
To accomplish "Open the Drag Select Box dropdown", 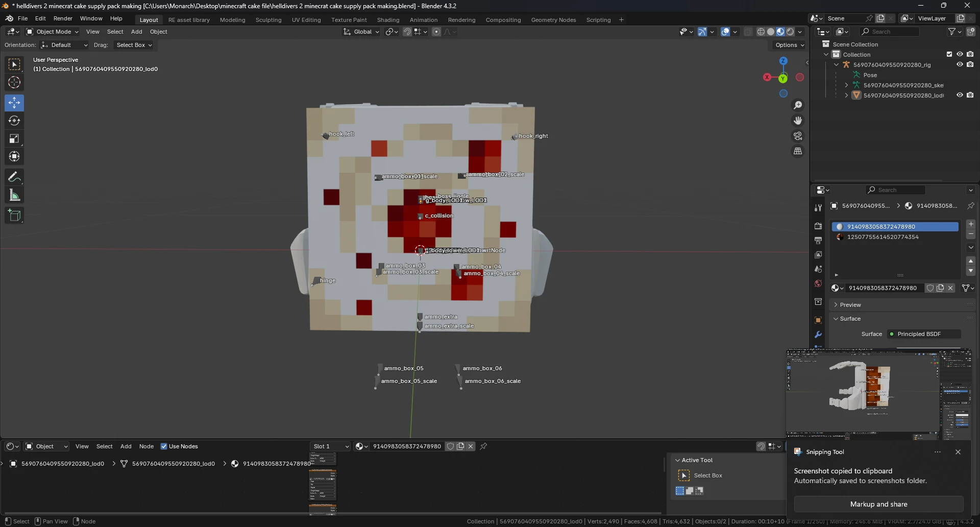I will (134, 45).
